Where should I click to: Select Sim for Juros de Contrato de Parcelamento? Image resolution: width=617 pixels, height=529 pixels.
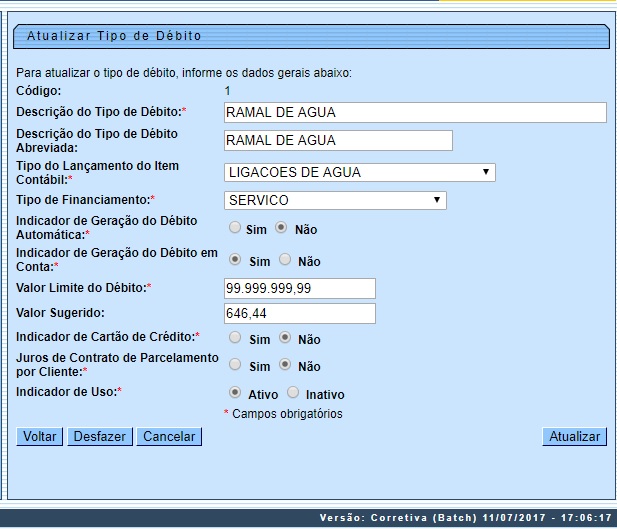click(x=235, y=365)
